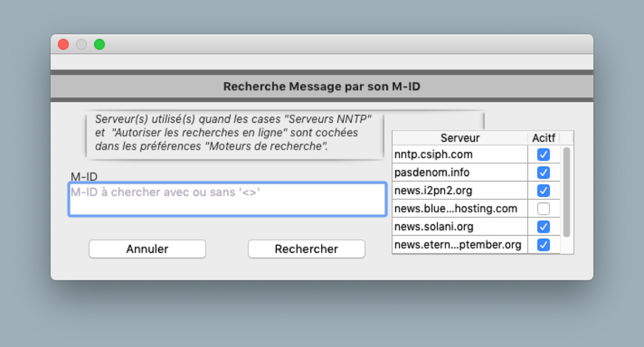Disable the nntp.csiph.com server checkbox

click(x=543, y=154)
